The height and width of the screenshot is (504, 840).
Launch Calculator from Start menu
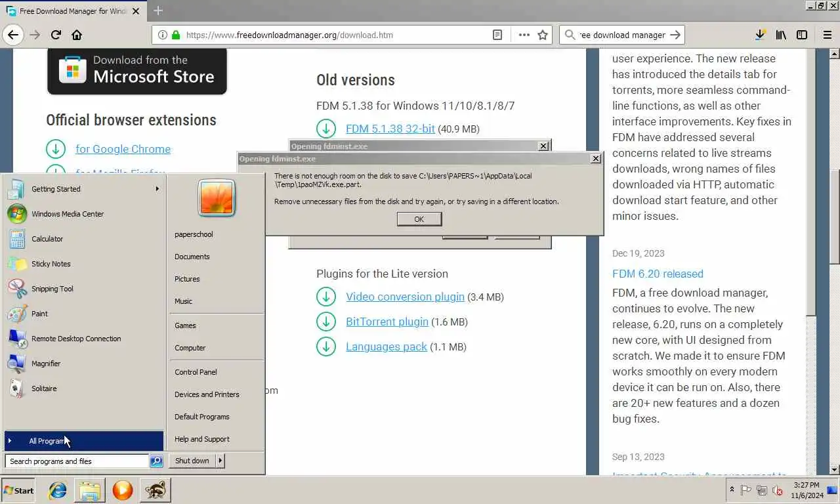click(84, 239)
